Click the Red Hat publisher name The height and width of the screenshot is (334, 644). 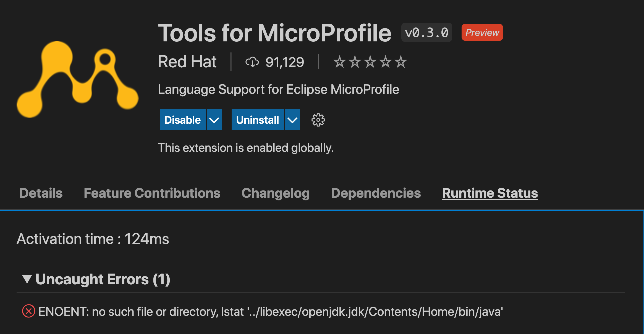(187, 62)
